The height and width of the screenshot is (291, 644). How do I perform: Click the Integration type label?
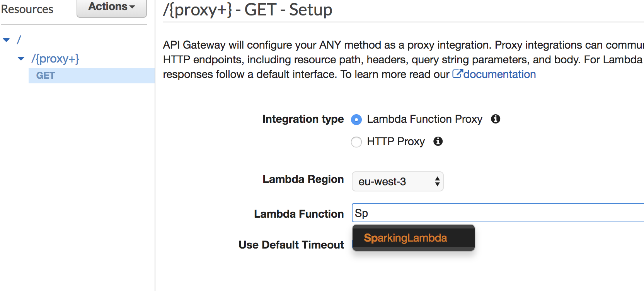coord(303,119)
